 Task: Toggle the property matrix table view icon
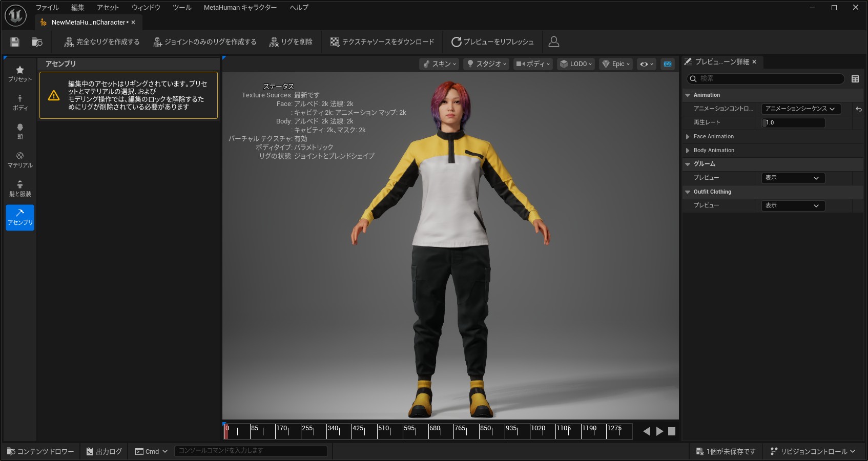(855, 79)
